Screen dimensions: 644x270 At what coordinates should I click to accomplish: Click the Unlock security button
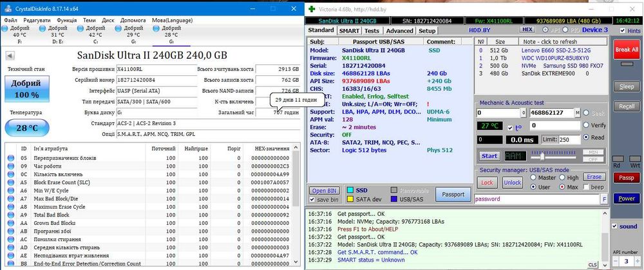pyautogui.click(x=512, y=182)
